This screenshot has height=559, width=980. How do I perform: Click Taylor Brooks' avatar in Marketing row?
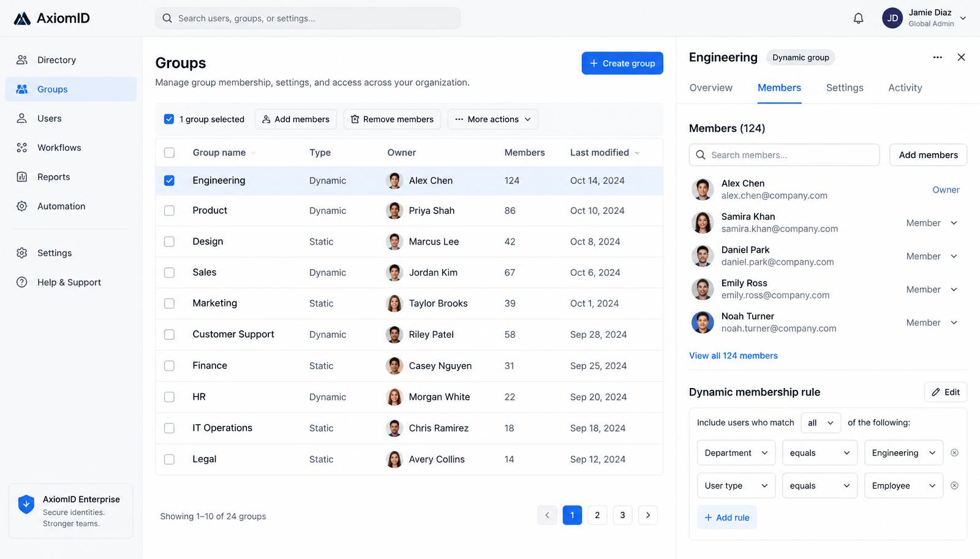pos(394,303)
